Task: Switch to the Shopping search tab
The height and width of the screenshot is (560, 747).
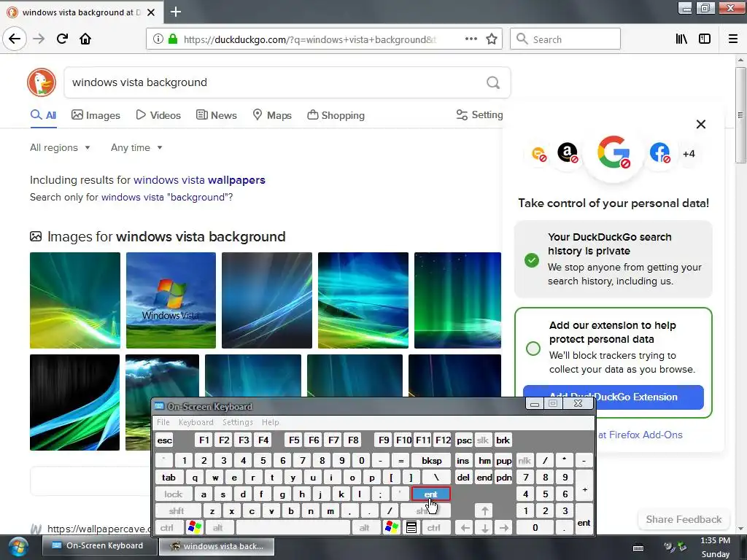Action: (x=336, y=115)
